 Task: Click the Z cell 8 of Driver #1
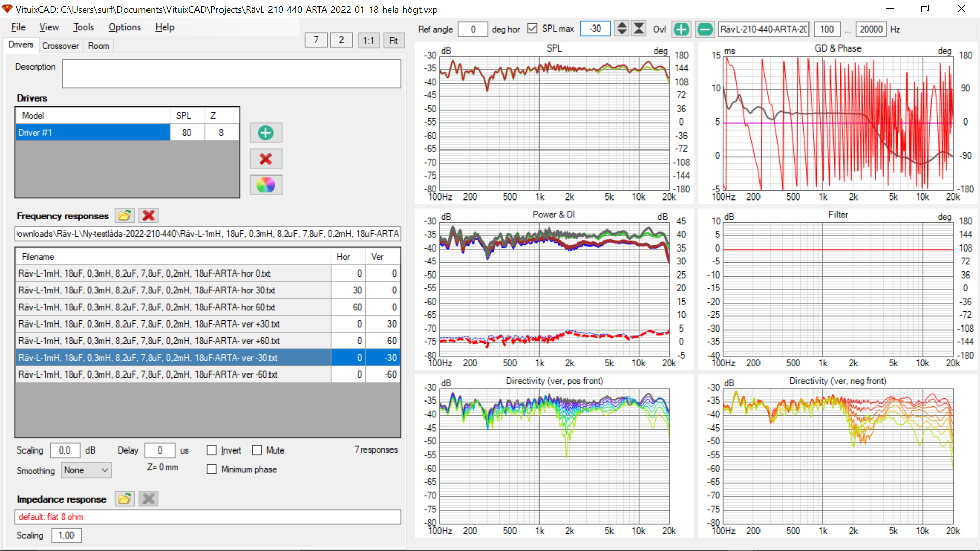pos(222,133)
